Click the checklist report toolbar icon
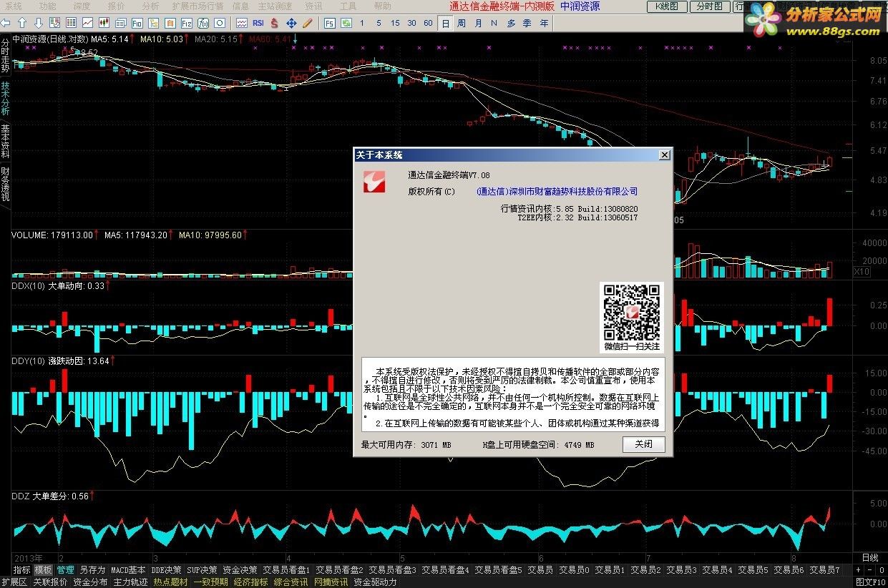The image size is (888, 588). [x=54, y=23]
